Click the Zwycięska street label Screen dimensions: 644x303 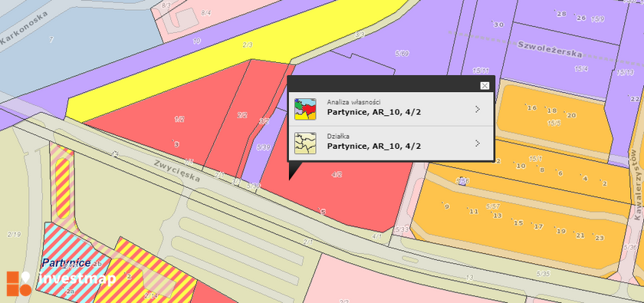pos(177,171)
